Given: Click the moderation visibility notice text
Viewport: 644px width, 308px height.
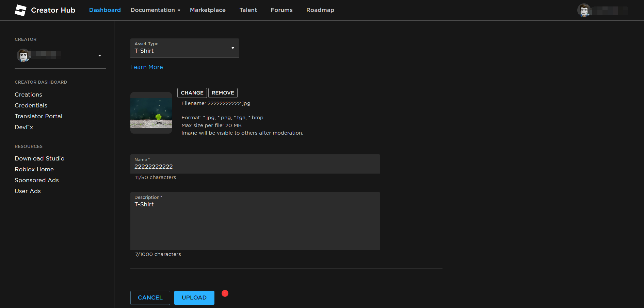Looking at the screenshot, I should point(242,133).
